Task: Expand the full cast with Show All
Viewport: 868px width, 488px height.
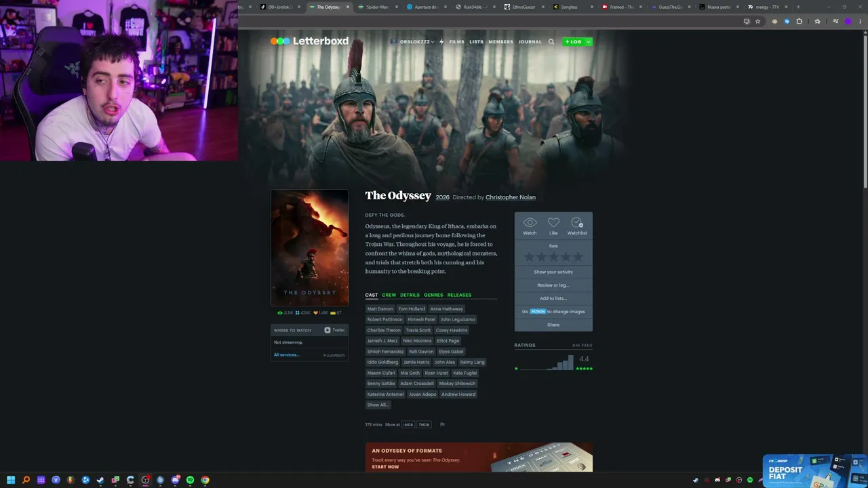Action: (378, 405)
